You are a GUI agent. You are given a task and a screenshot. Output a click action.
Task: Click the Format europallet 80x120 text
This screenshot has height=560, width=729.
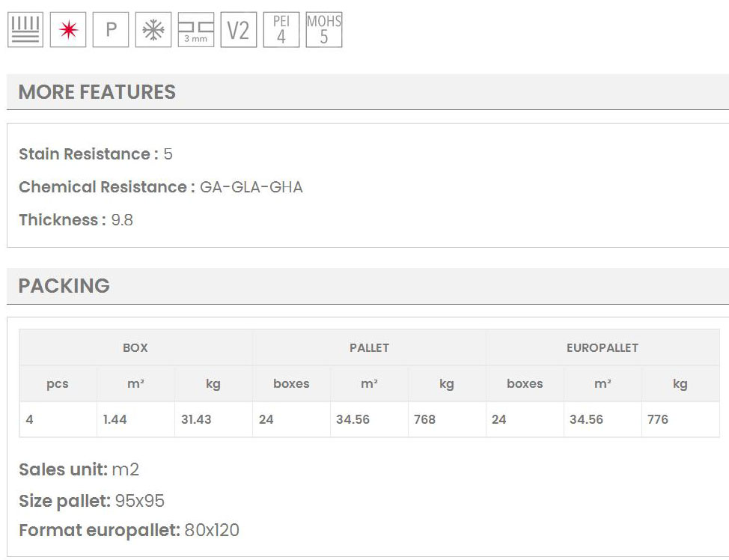click(129, 531)
